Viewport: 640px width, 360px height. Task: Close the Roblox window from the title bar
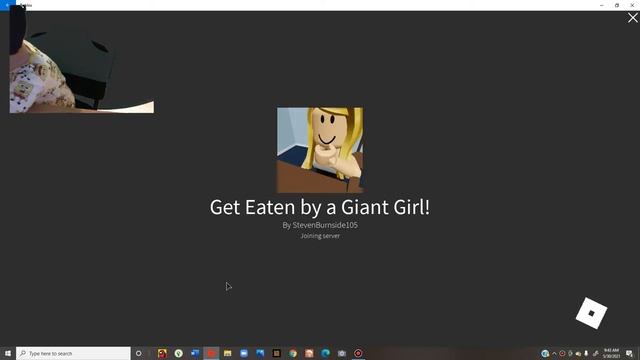point(632,5)
